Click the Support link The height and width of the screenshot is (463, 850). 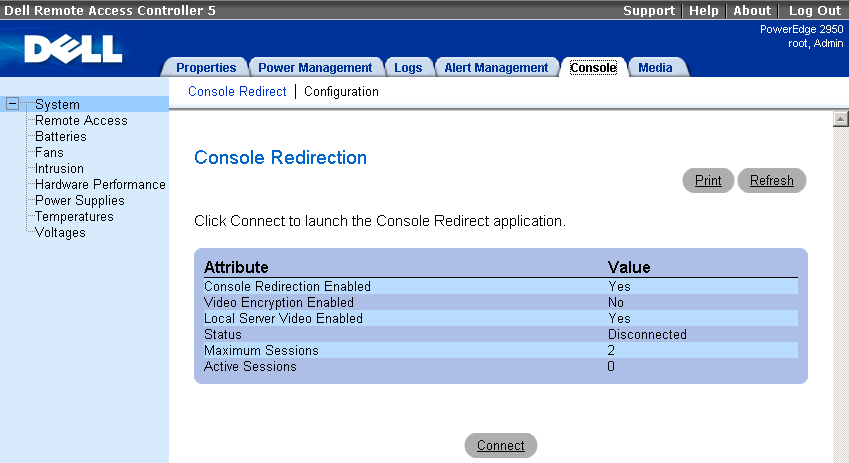pyautogui.click(x=648, y=10)
